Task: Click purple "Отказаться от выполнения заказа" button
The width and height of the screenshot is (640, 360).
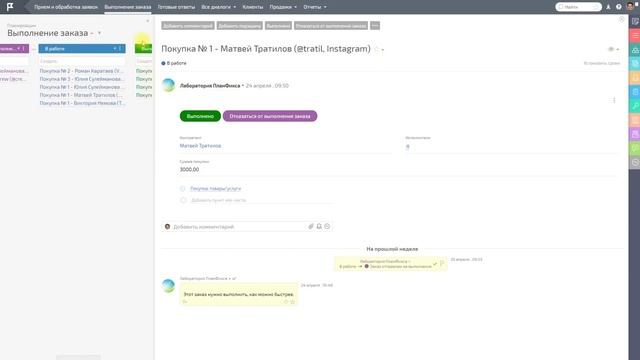Action: (270, 116)
